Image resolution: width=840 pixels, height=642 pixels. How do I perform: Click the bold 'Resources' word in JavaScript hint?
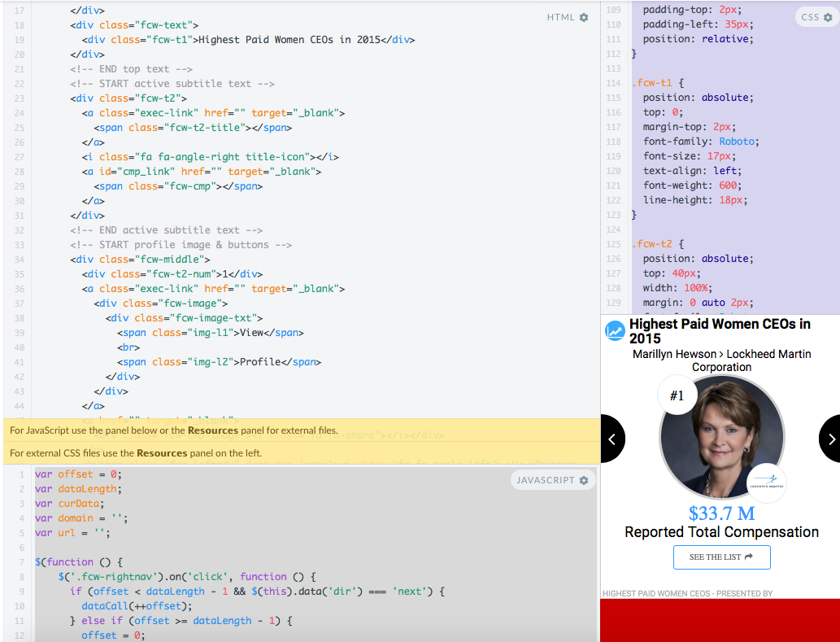click(x=213, y=430)
